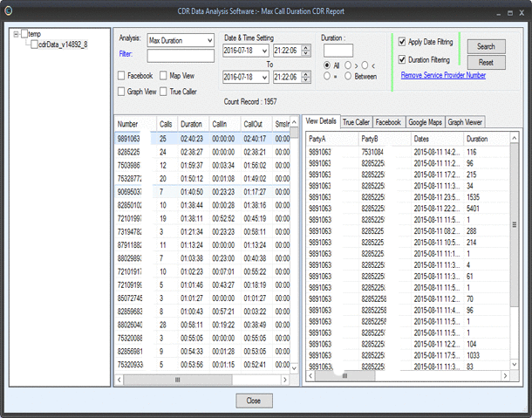The width and height of the screenshot is (532, 418).
Task: Select cdrData_v14892_8 tree item
Action: tap(63, 45)
